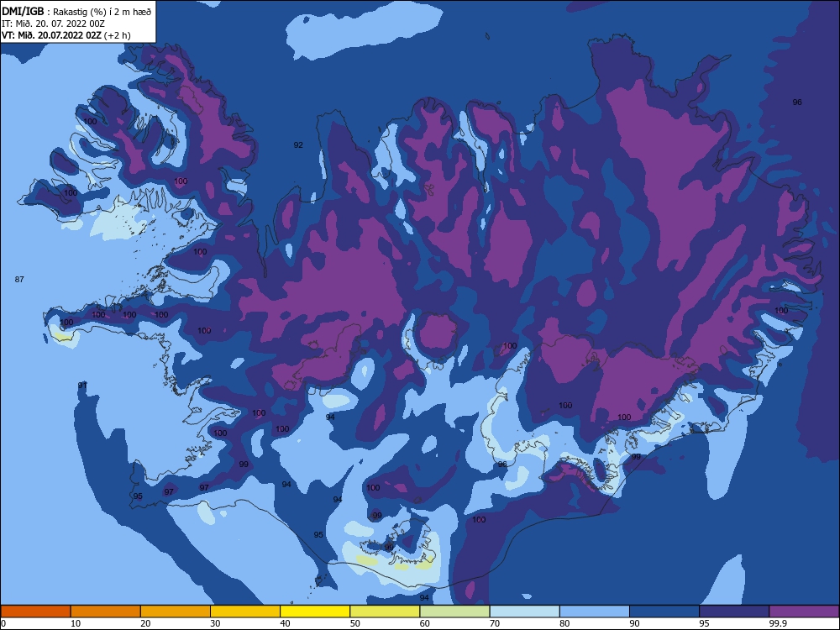Click the '50' legend scale label

(x=354, y=623)
